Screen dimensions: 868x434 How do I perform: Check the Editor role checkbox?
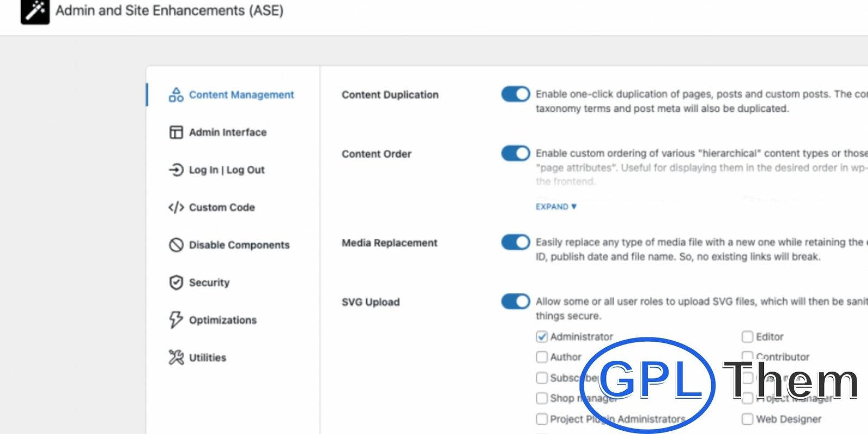[x=747, y=337]
